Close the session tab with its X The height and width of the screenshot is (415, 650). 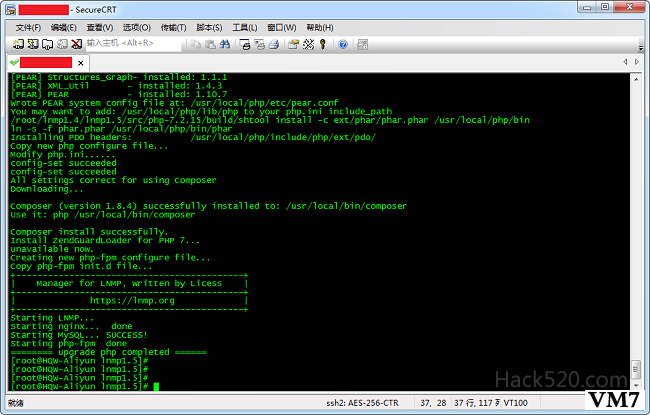(x=80, y=63)
